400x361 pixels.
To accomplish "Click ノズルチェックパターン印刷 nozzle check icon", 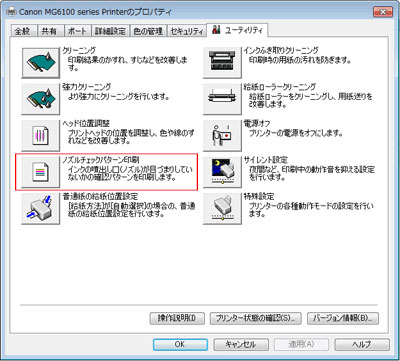I will [41, 172].
